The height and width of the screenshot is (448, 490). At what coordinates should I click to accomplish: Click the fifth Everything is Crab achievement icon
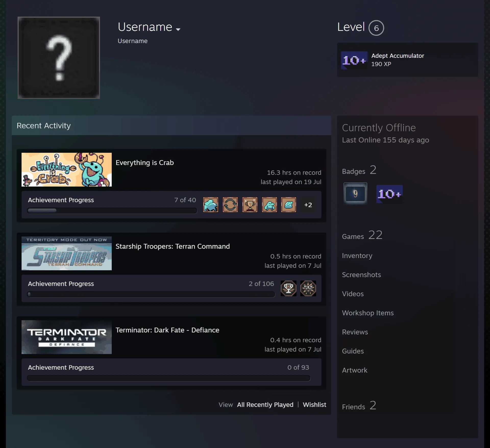click(x=289, y=204)
